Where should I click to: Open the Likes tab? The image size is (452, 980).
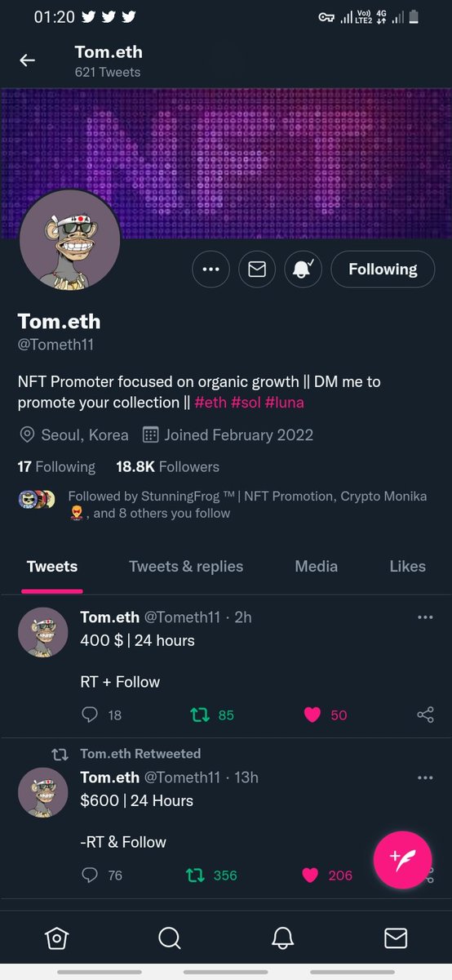tap(407, 566)
